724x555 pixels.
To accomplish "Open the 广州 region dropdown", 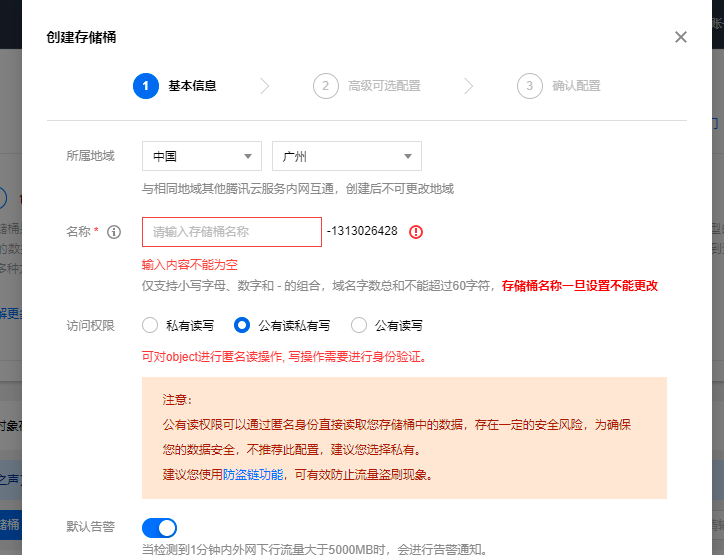I will (x=346, y=156).
